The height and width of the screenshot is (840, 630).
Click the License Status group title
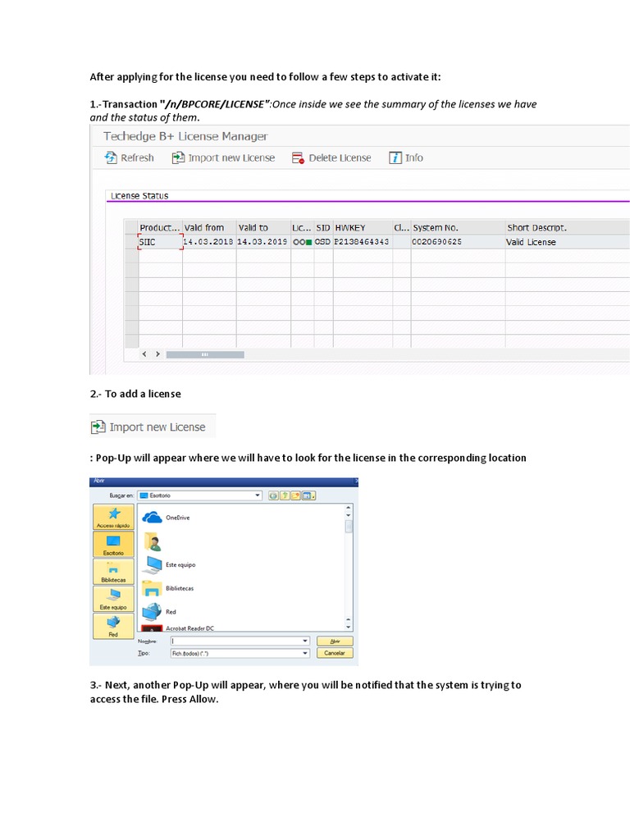139,195
